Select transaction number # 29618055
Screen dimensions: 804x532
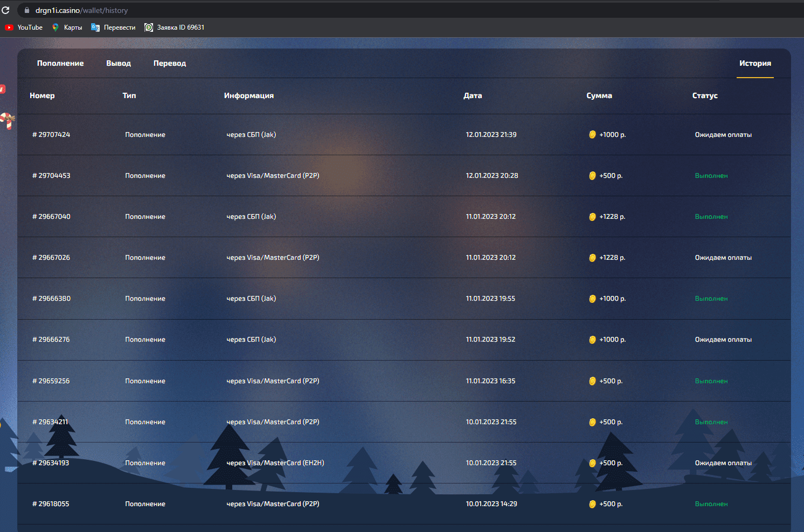click(51, 504)
